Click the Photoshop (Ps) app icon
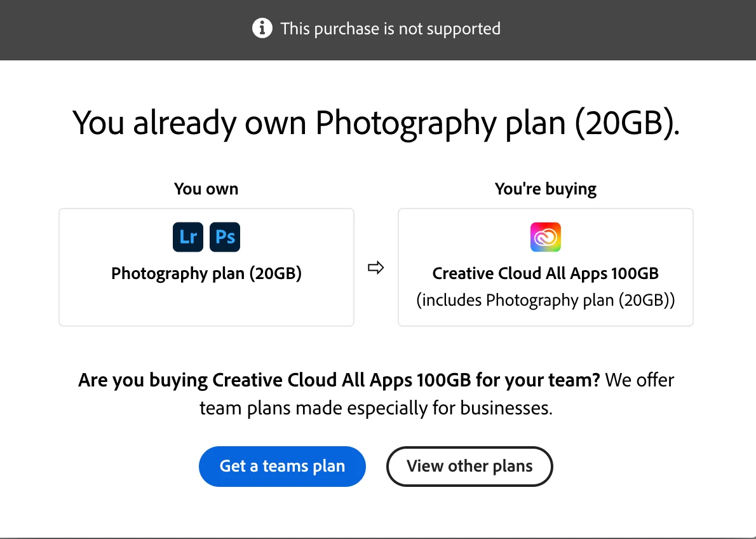Image resolution: width=756 pixels, height=539 pixels. [x=225, y=237]
